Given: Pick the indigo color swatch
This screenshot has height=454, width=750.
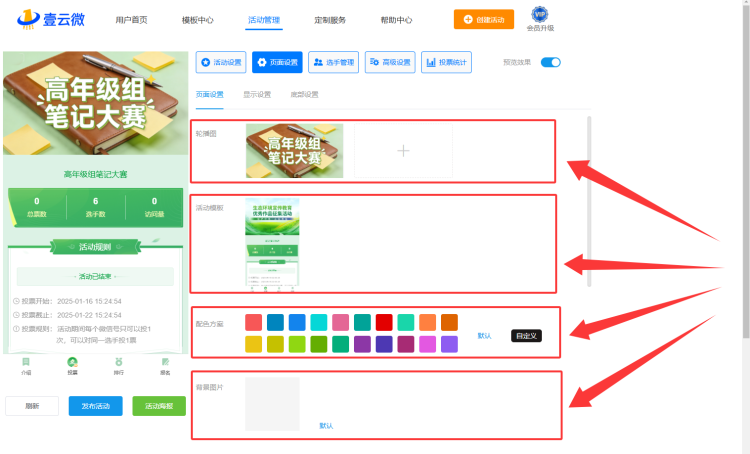Looking at the screenshot, I should (384, 344).
